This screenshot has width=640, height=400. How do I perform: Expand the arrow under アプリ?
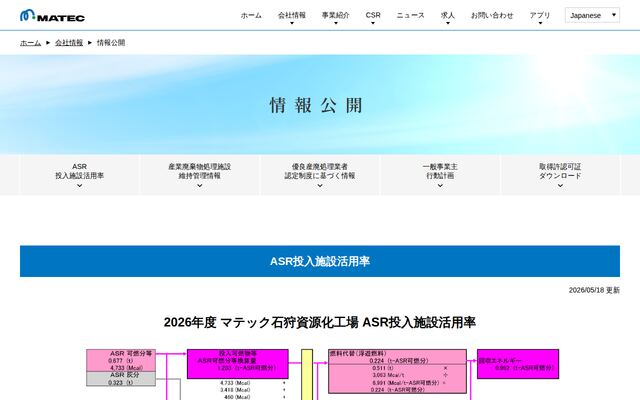tap(540, 23)
